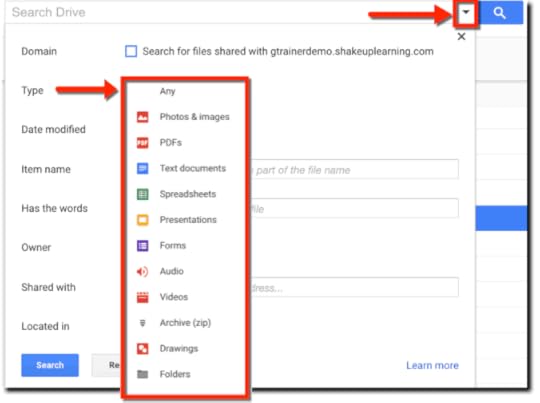Select Archive (zip) type

coord(186,323)
